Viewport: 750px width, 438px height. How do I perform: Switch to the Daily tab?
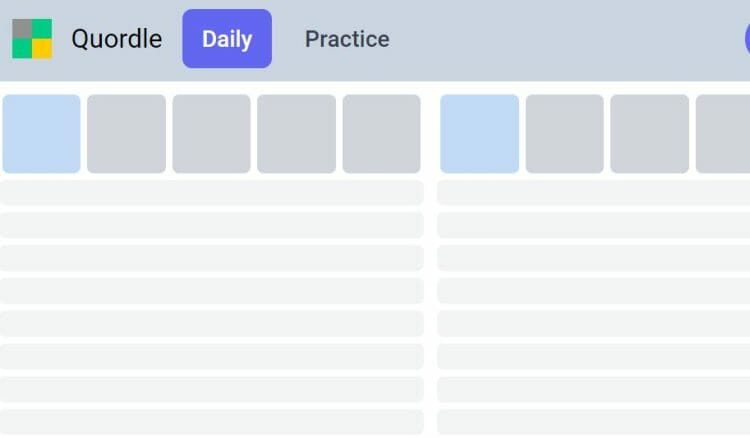click(x=227, y=39)
